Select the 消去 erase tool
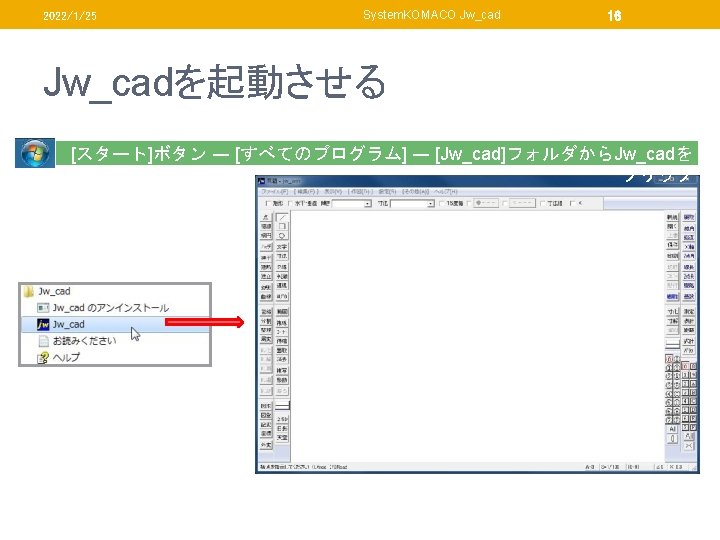This screenshot has height=540, width=720. pyautogui.click(x=282, y=360)
